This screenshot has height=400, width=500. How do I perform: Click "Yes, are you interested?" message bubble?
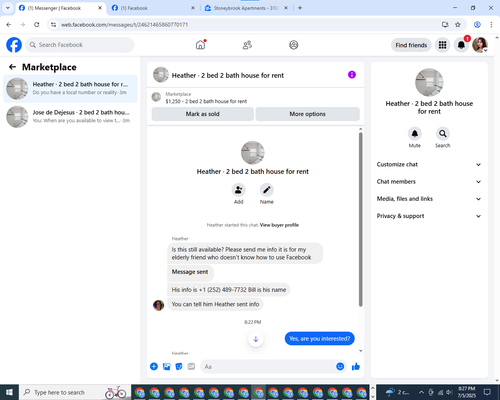pos(320,339)
